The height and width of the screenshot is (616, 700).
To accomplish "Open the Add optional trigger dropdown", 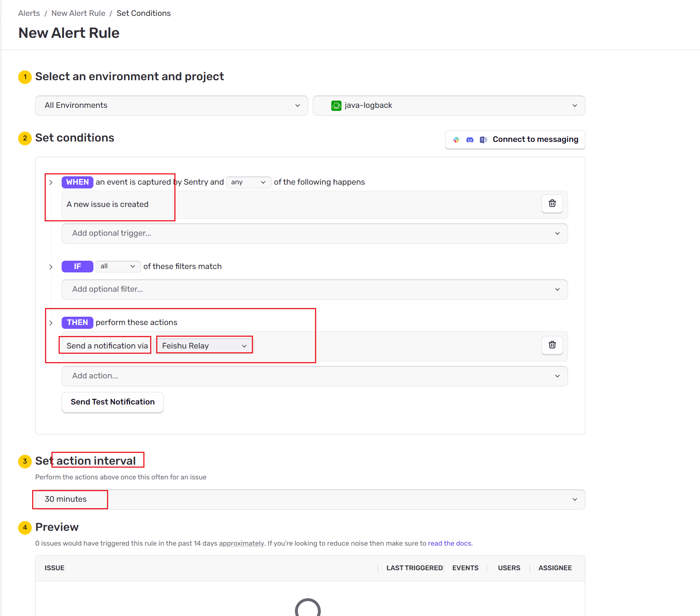I will pyautogui.click(x=315, y=233).
